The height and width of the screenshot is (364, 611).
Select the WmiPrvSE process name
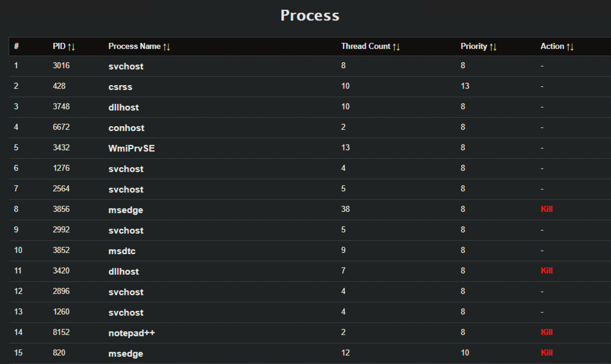(x=132, y=148)
